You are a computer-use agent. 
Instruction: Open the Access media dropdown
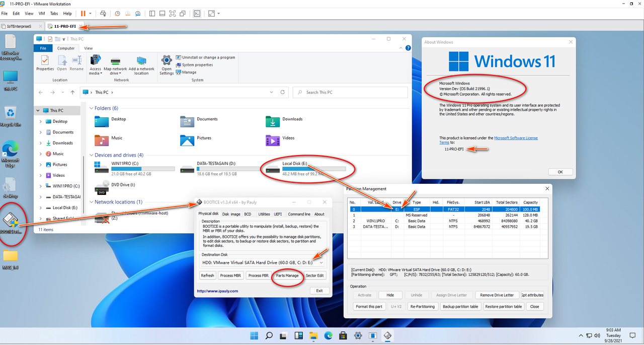click(95, 71)
